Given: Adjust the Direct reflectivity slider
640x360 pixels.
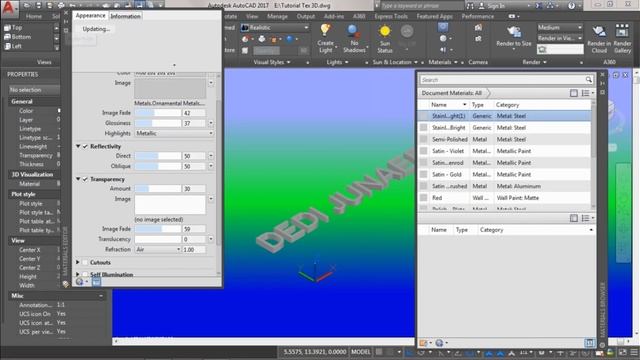Looking at the screenshot, I should click(158, 156).
